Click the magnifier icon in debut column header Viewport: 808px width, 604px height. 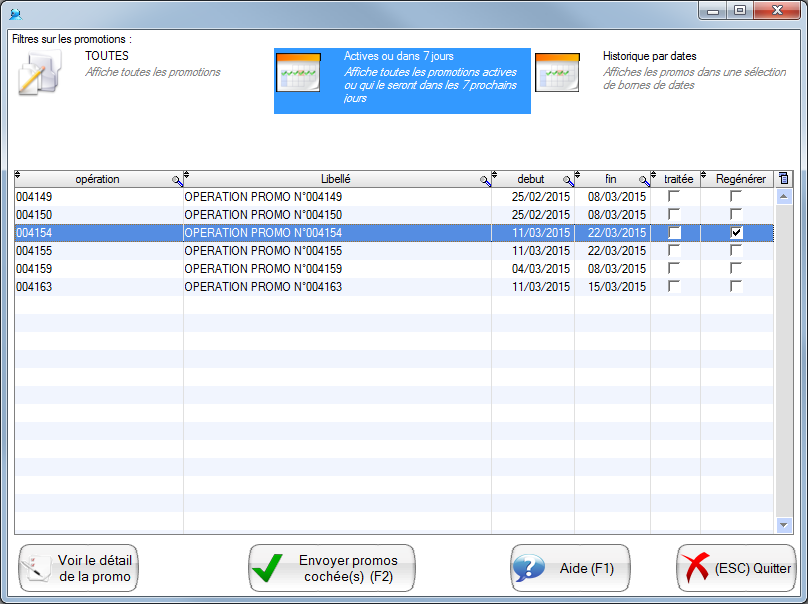click(x=568, y=181)
